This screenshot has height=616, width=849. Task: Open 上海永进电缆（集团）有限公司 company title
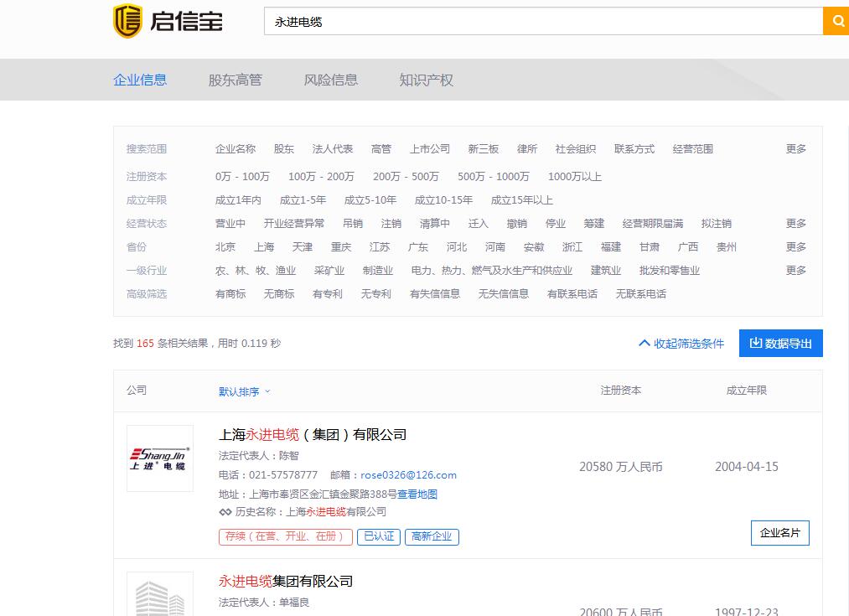coord(313,435)
